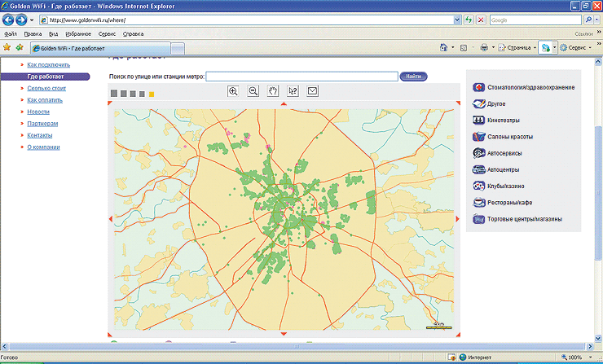
Task: Click the search magnifier next to Google box
Action: click(588, 20)
